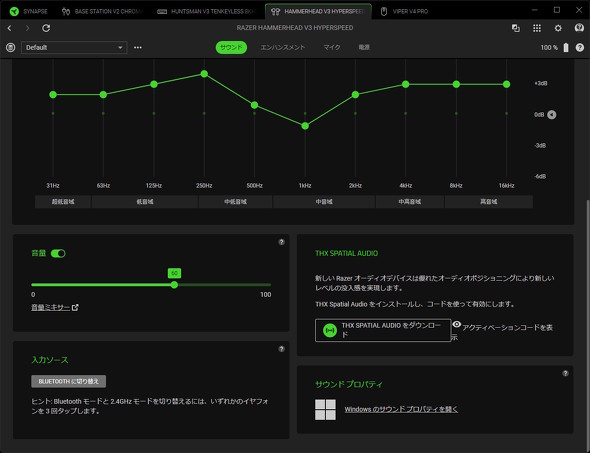Open Windows のサウンド プロパティ link
This screenshot has width=590, height=453.
coord(401,409)
